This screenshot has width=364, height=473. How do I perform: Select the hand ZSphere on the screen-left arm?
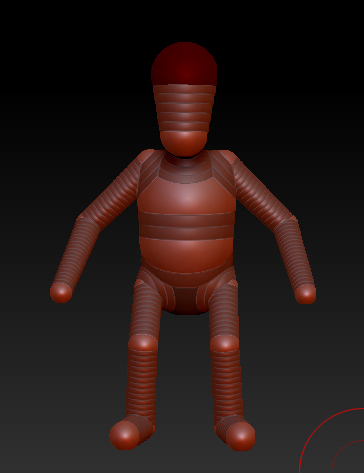point(61,292)
